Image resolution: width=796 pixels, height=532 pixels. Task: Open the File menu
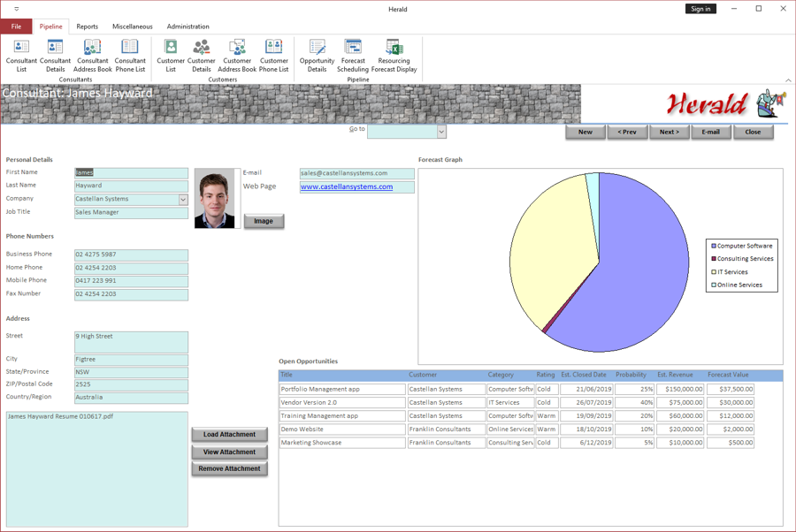point(16,27)
